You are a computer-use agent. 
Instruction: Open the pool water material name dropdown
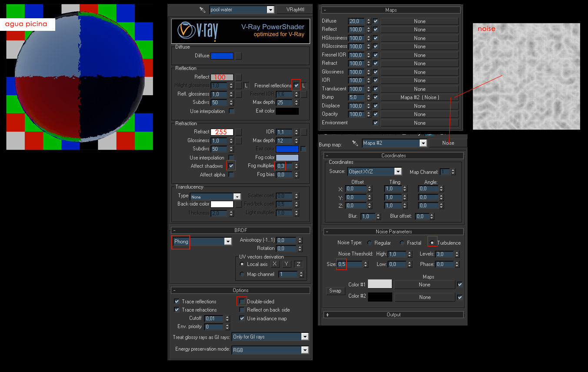pyautogui.click(x=271, y=10)
